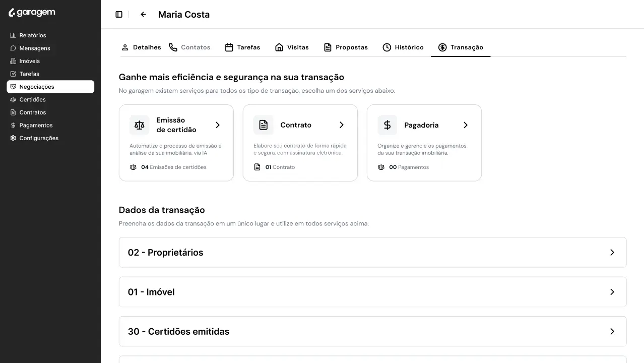Image resolution: width=644 pixels, height=363 pixels.
Task: Click the Transação dollar-circle icon
Action: click(x=442, y=47)
